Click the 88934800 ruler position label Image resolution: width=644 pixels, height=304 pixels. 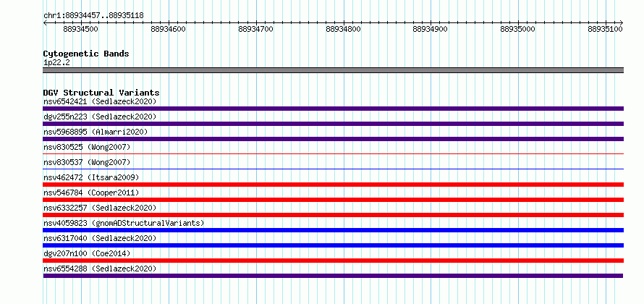point(344,29)
